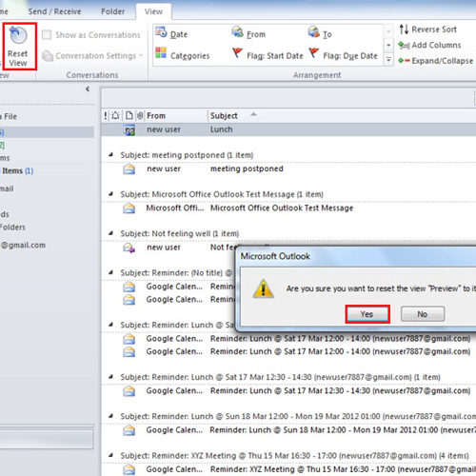This screenshot has width=476, height=476.
Task: Click envelope icon of Microsoft Office Test Message
Action: 129,208
